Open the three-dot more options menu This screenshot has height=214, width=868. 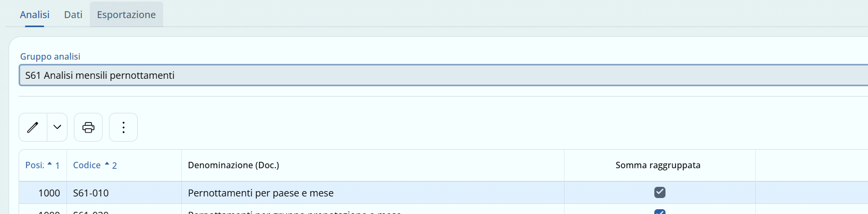point(123,127)
